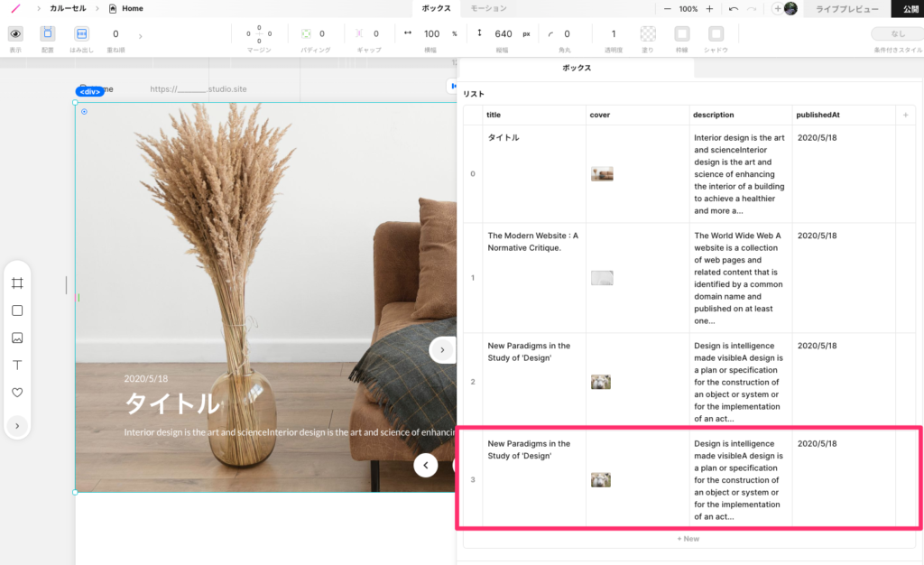Select 'The Modern Website' title cell
Screen dimensions: 924x565
coord(534,277)
